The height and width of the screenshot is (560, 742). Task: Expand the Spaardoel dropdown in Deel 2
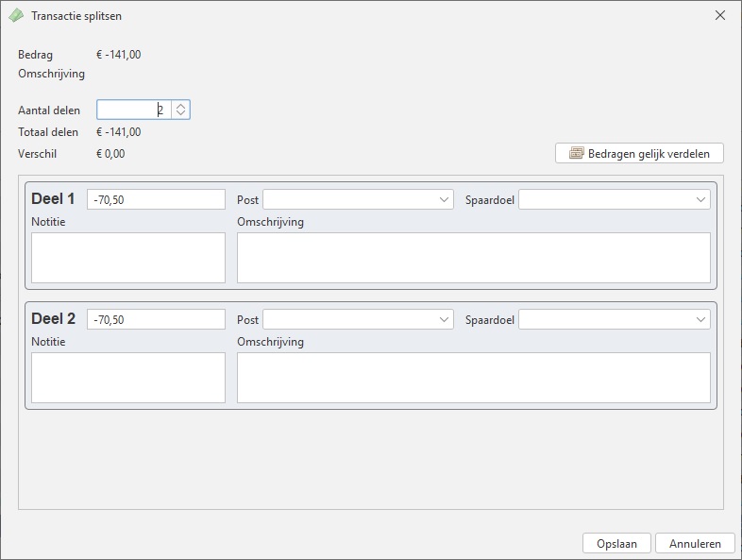point(700,320)
